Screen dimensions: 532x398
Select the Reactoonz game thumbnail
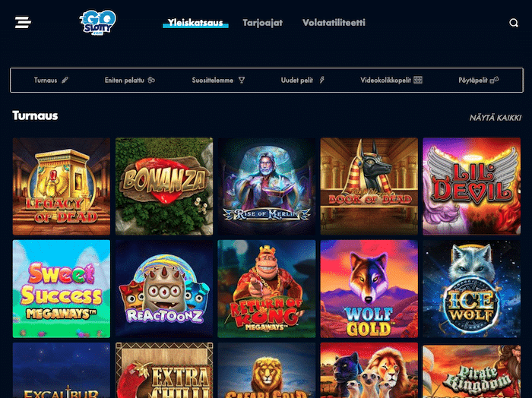click(x=164, y=289)
